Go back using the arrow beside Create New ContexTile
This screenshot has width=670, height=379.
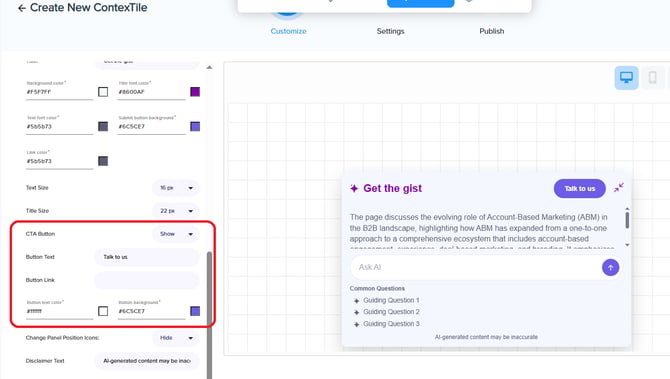coord(22,8)
